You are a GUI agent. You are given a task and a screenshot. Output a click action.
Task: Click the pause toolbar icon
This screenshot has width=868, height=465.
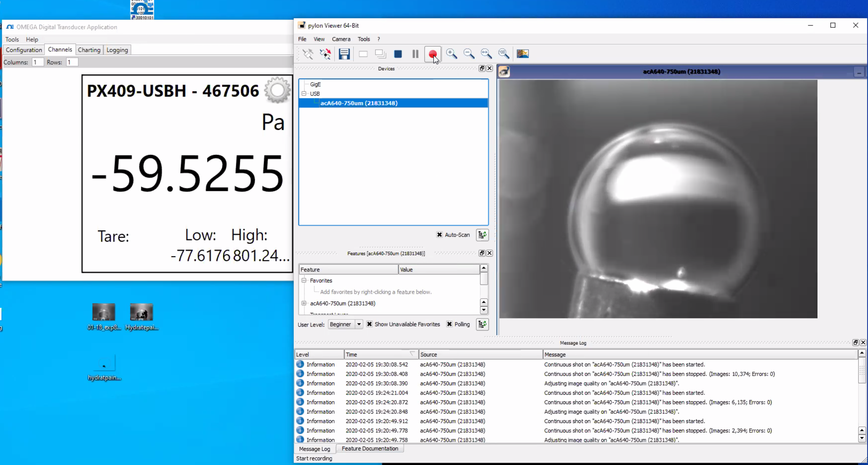(x=415, y=54)
